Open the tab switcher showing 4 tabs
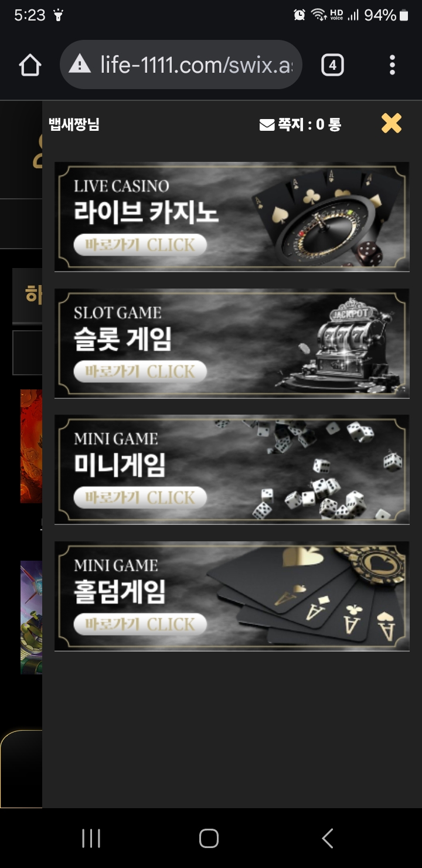Viewport: 422px width, 868px height. pyautogui.click(x=332, y=65)
